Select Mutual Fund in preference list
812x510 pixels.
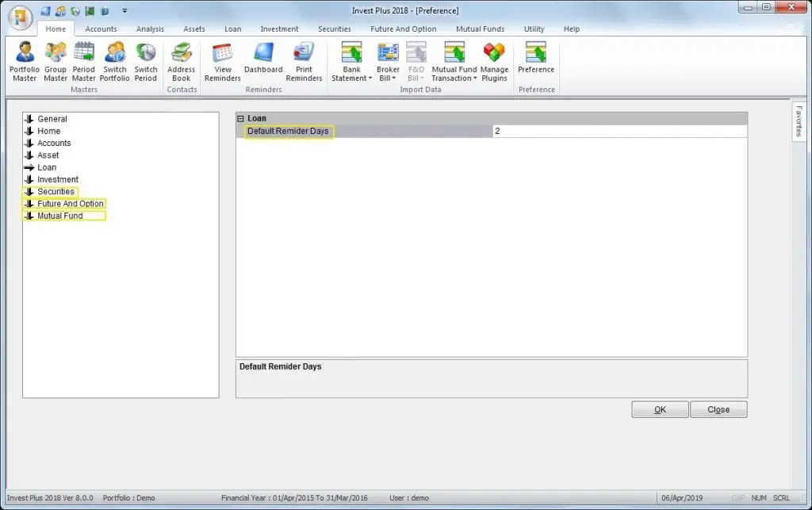[x=59, y=216]
